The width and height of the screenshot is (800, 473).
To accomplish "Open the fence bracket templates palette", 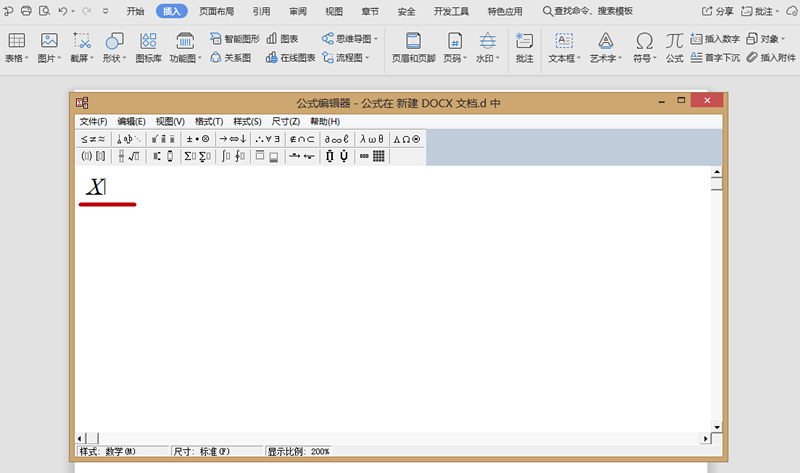I will pos(95,156).
